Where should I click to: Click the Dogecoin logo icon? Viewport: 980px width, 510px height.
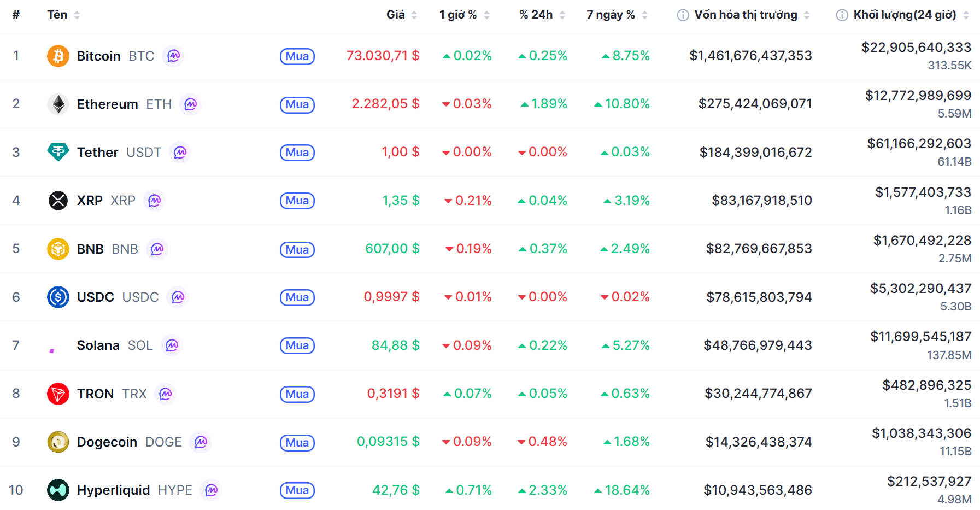point(58,442)
